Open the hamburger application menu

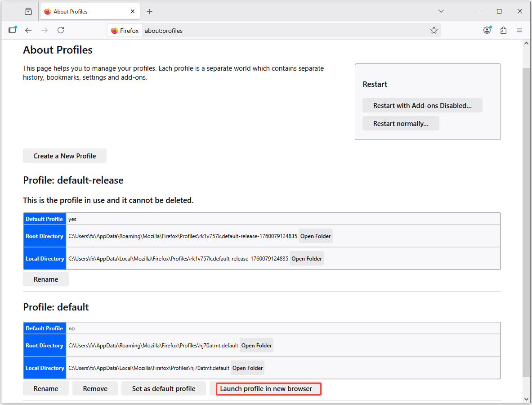pos(519,30)
